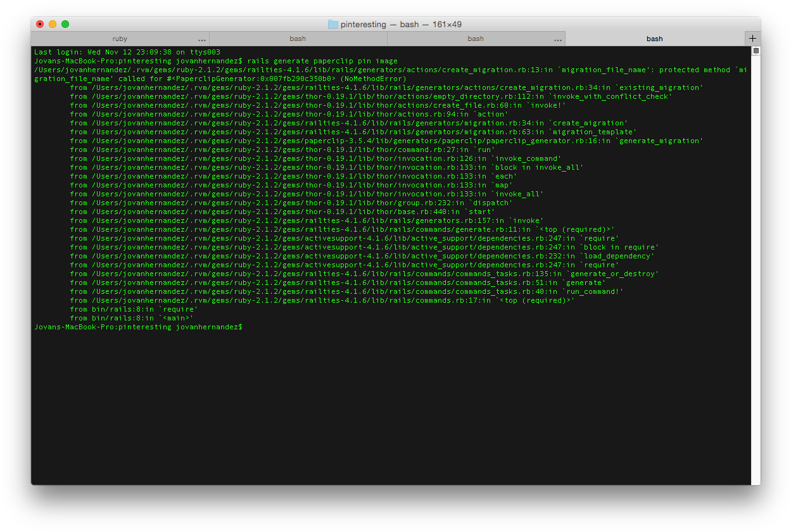This screenshot has width=791, height=532.
Task: Click the 'base.rb:440:in `start'' line
Action: 282,212
